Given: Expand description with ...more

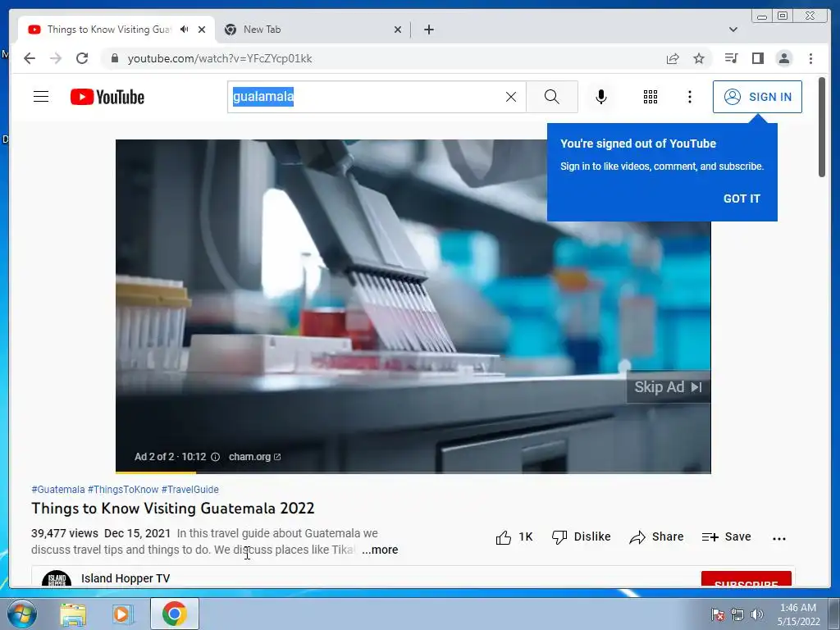Looking at the screenshot, I should coord(380,550).
